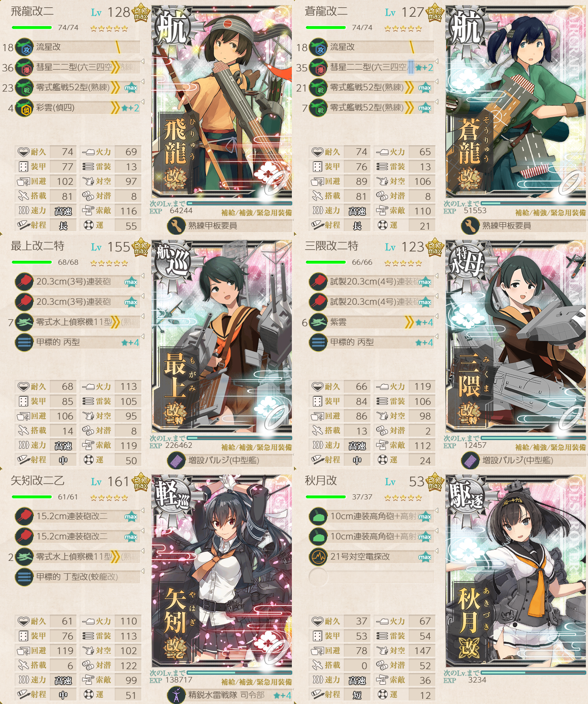
Task: Click Akizuki's 21号対空電探改 radar icon
Action: [318, 557]
